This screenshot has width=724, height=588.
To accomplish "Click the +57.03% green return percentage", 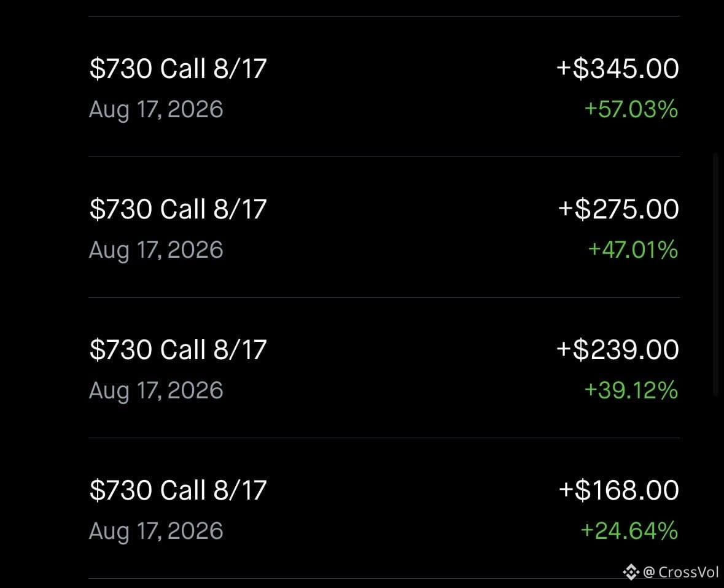I will pyautogui.click(x=631, y=109).
